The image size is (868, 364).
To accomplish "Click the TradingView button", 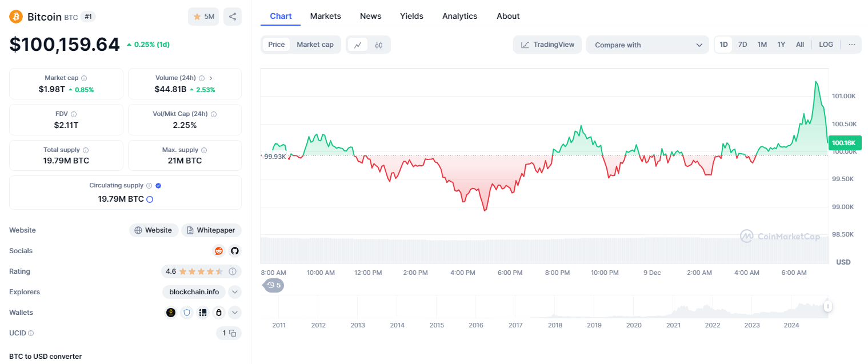I will pos(547,45).
